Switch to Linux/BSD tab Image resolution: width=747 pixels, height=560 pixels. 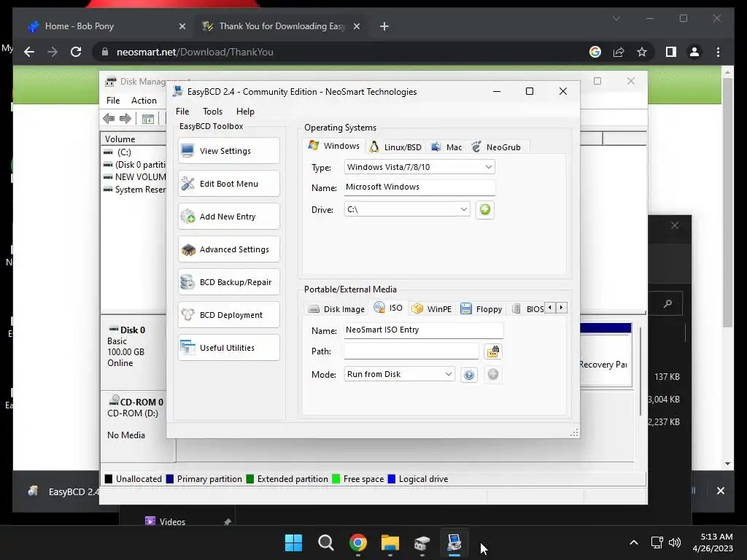coord(396,147)
